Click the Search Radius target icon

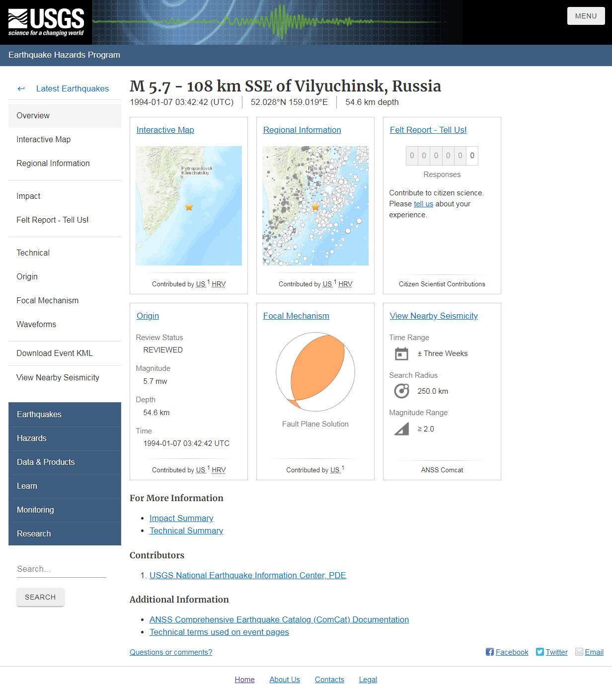pos(401,391)
